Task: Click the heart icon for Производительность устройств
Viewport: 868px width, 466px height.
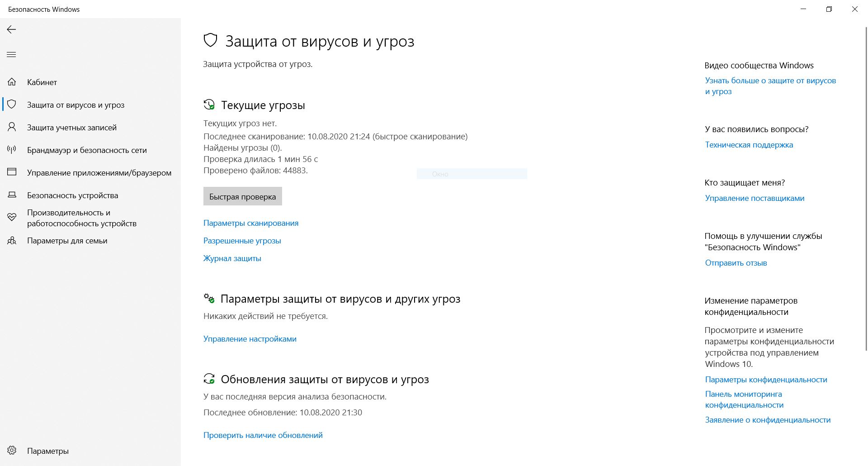Action: click(x=12, y=218)
